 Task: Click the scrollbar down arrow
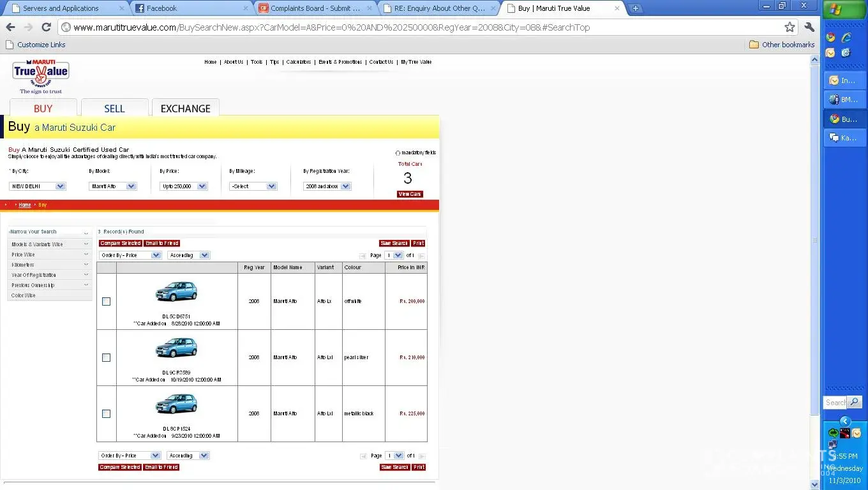814,484
